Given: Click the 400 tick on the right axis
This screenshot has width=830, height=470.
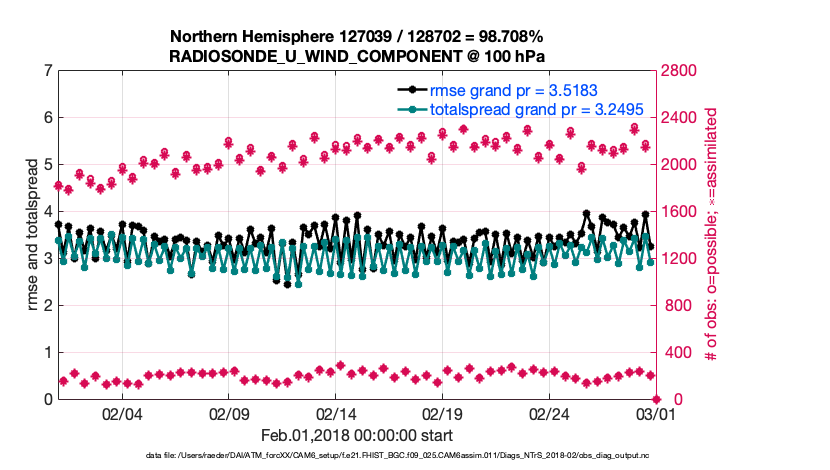Looking at the screenshot, I should [671, 353].
